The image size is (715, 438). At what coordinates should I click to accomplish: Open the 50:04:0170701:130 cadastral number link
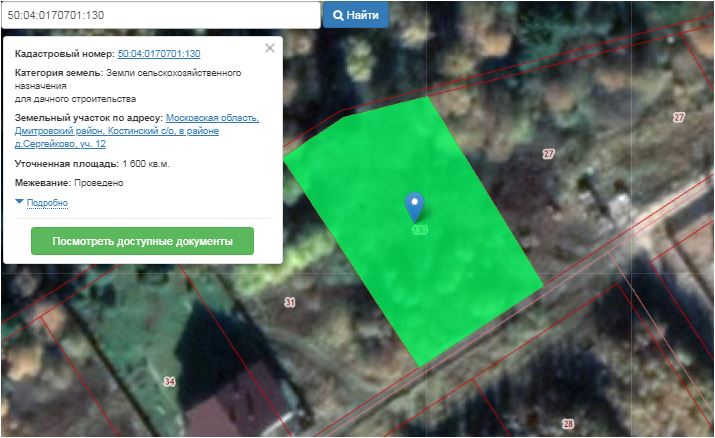click(x=159, y=53)
